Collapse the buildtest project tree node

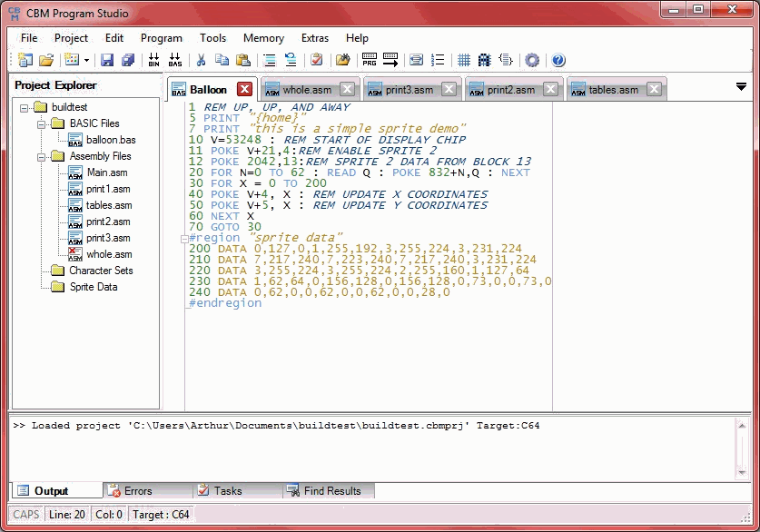25,107
